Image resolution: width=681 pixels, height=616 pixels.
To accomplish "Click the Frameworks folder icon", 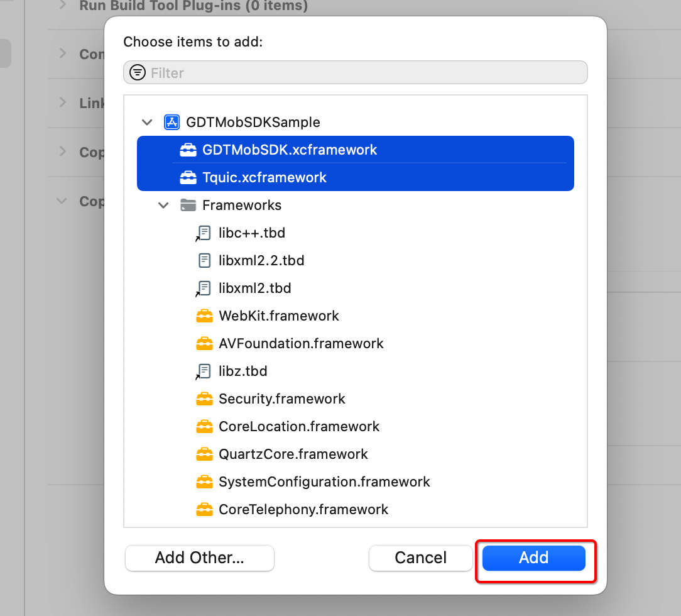I will (x=188, y=205).
